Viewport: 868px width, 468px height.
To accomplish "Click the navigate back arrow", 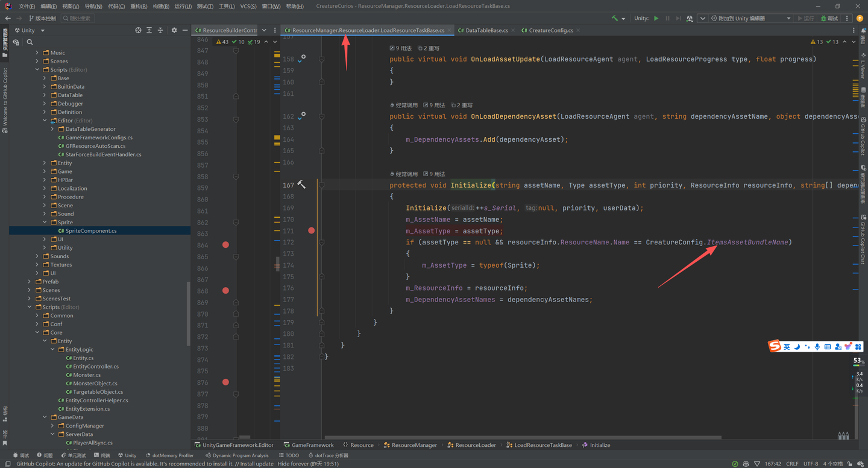I will coord(8,18).
